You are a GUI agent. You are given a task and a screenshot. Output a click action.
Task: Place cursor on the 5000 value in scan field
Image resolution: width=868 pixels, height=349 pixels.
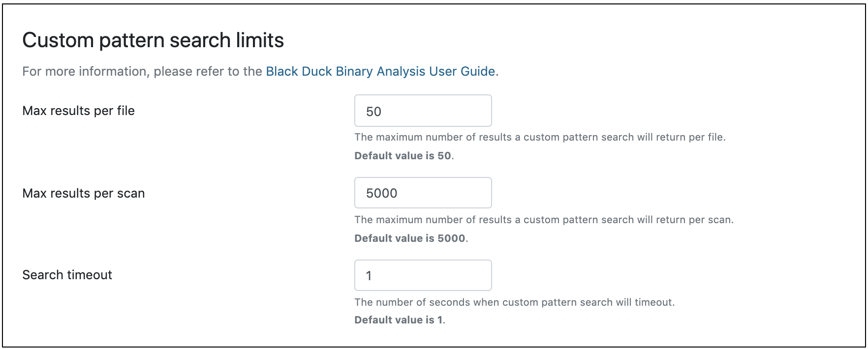tap(382, 194)
